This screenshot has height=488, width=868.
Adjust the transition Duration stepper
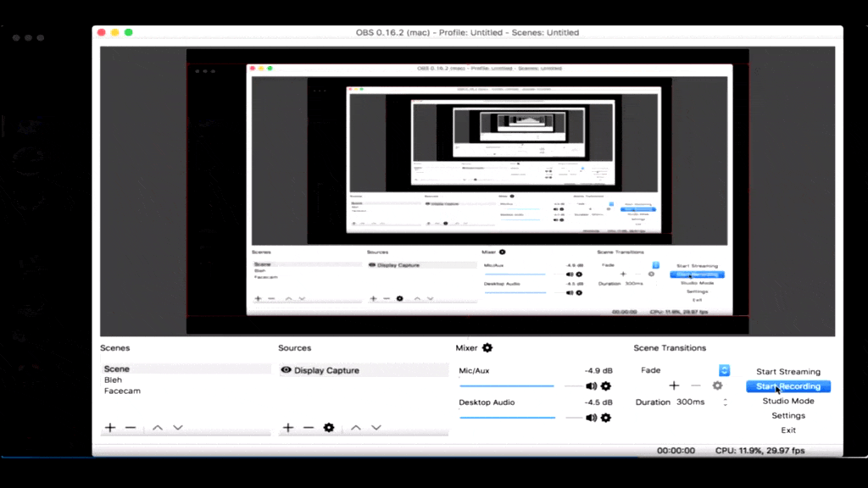click(725, 402)
